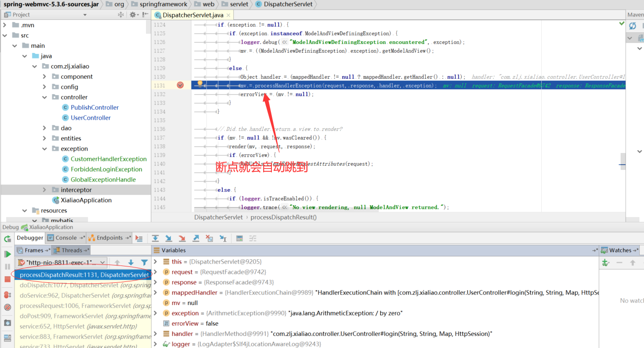
Task: Select processRequest:1006 stack frame
Action: point(83,306)
